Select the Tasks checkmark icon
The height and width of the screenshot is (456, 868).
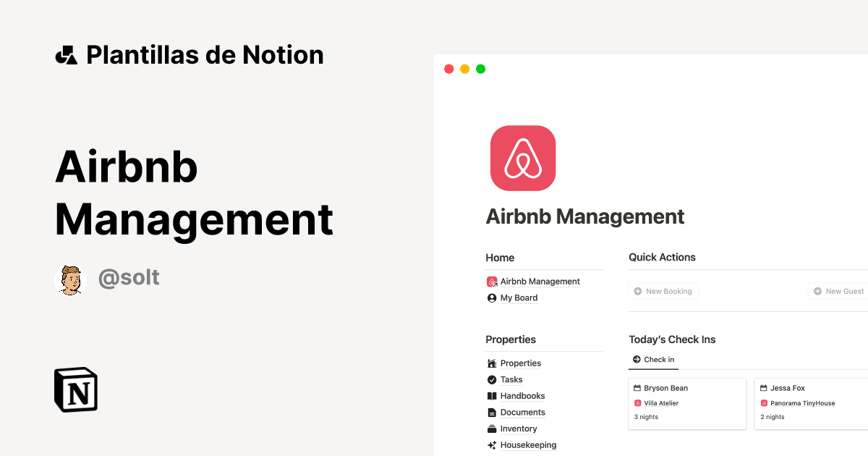tap(492, 379)
